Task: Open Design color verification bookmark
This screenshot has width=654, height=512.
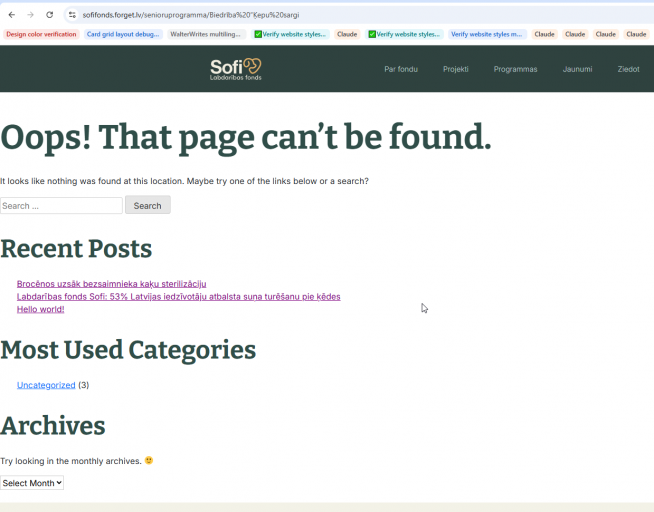Action: click(x=41, y=34)
